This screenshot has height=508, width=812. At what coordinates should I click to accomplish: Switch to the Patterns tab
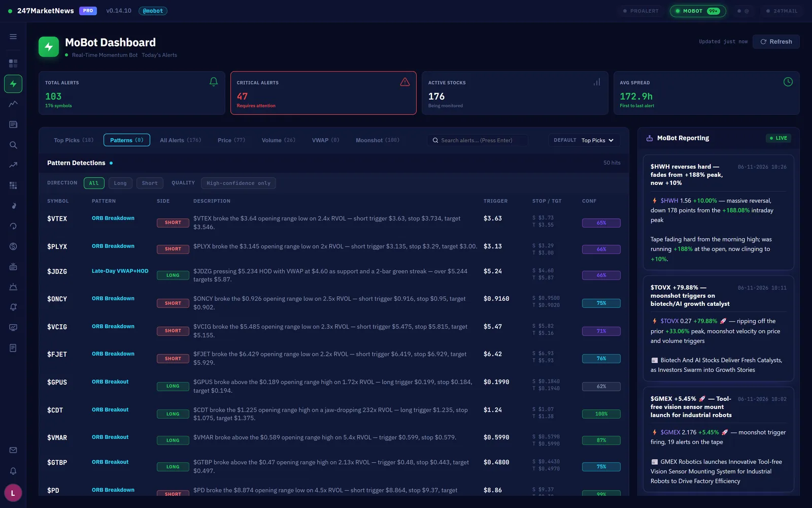pos(127,140)
